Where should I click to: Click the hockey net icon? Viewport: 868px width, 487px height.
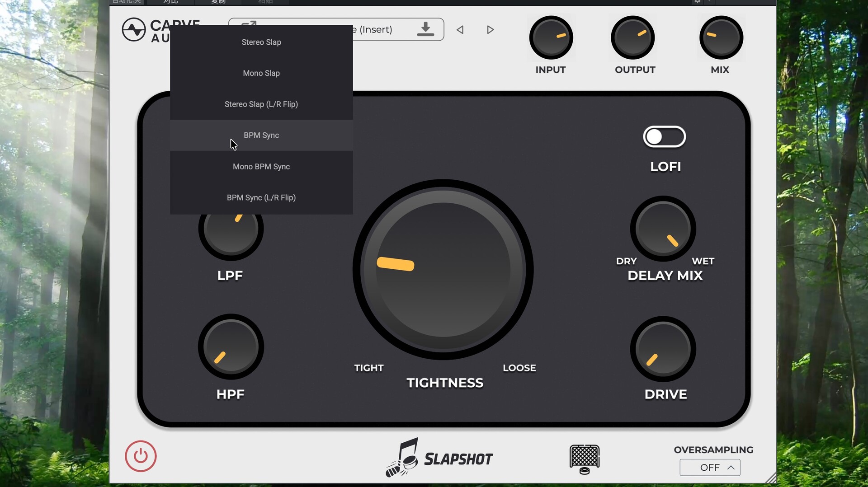coord(585,459)
